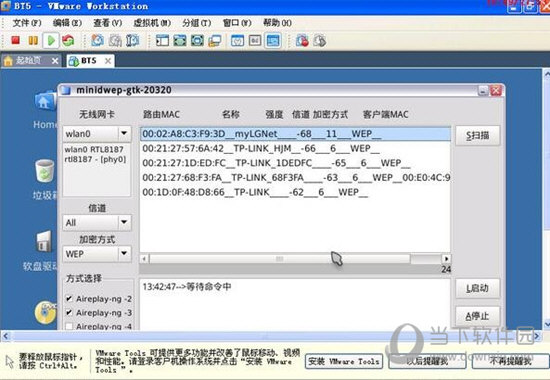Take a snapshot with the snapshot icon
Viewport: 550px width, 380px height.
click(98, 41)
